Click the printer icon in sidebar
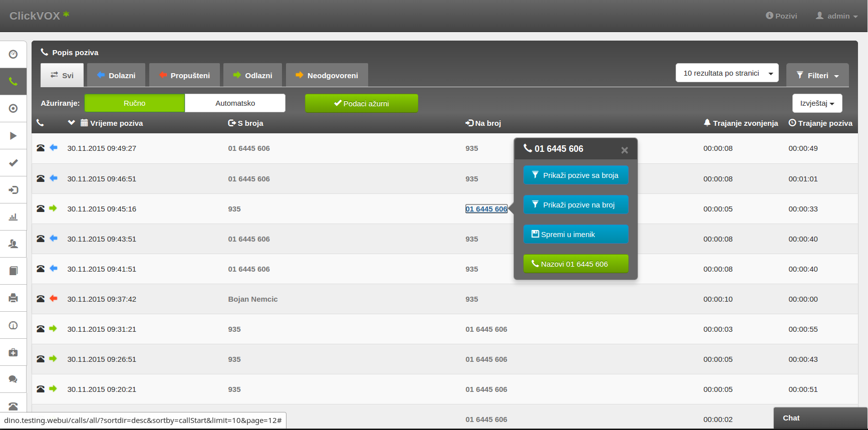868x430 pixels. 14,298
